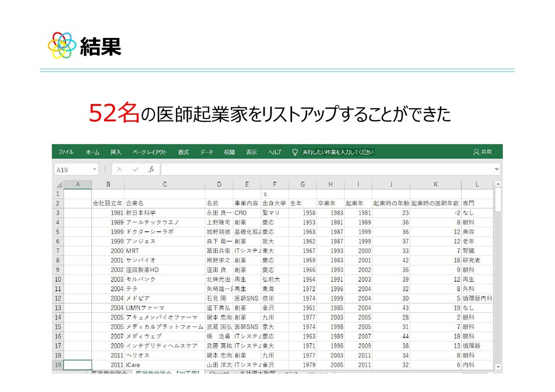The image size is (555, 392).
Task: Click the cell containing 研究者
Action: point(477,260)
